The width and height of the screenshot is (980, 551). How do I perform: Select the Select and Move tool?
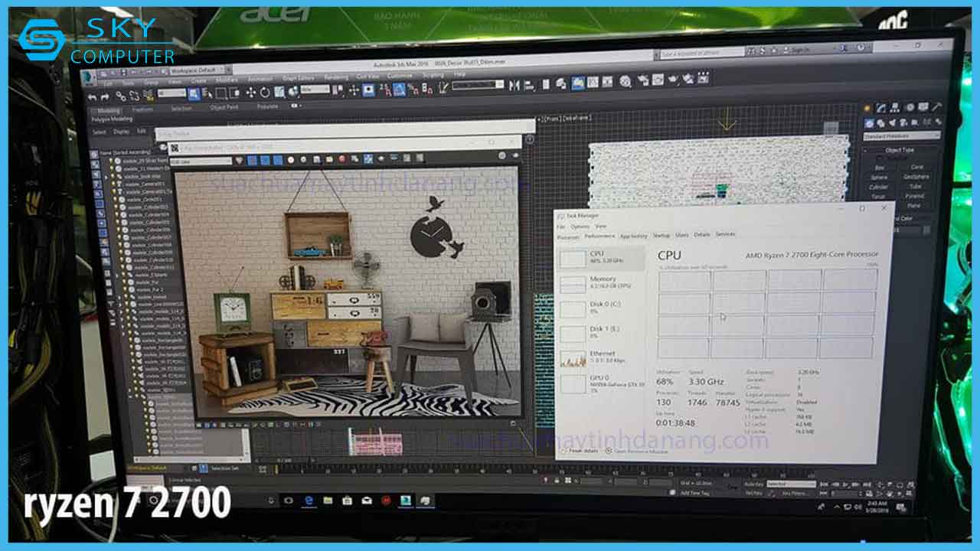[251, 93]
